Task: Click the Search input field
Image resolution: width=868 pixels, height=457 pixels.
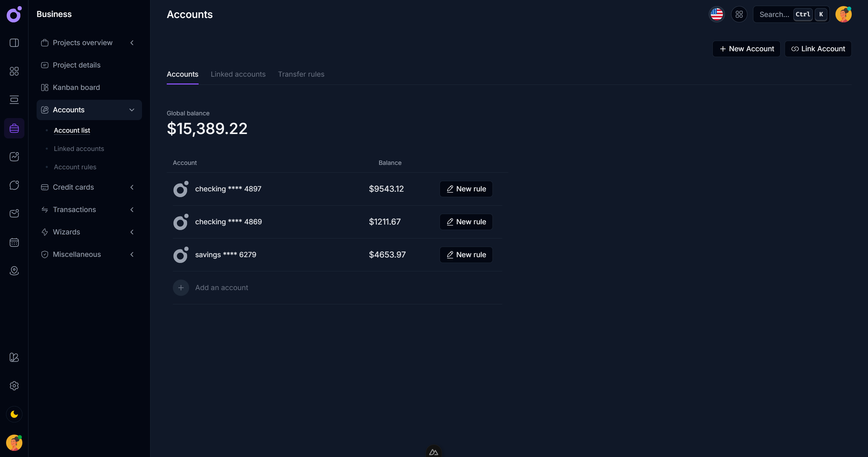Action: [x=774, y=14]
